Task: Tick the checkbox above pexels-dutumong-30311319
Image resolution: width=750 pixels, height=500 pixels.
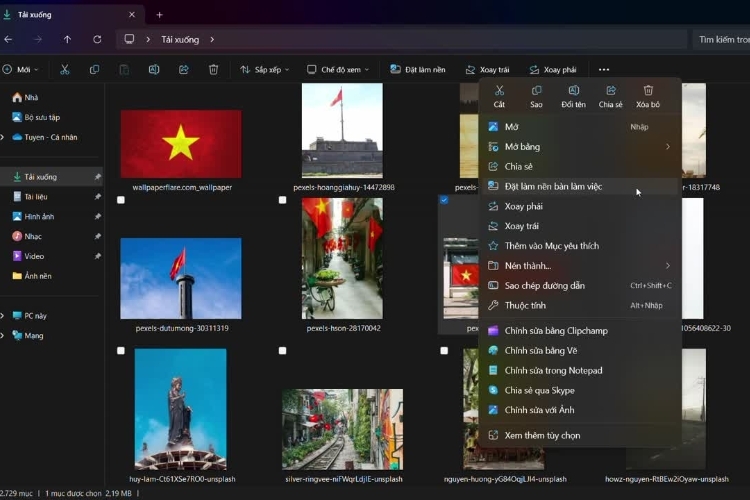Action: [121, 200]
